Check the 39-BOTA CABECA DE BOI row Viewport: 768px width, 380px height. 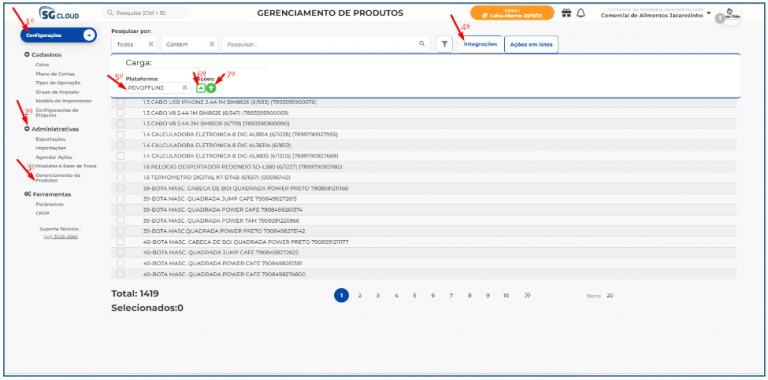(x=120, y=188)
